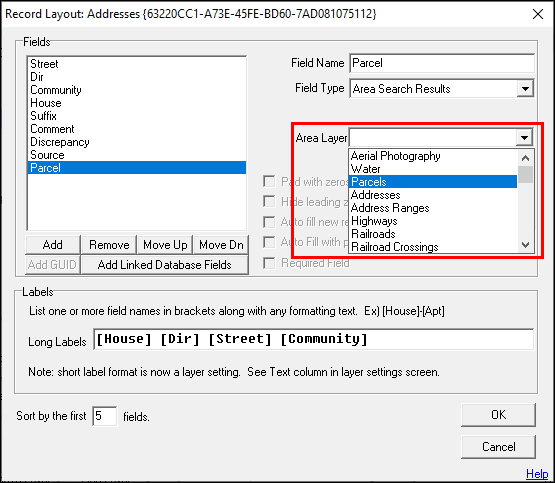The height and width of the screenshot is (483, 555).
Task: Choose Water from Area Layer list
Action: point(433,169)
